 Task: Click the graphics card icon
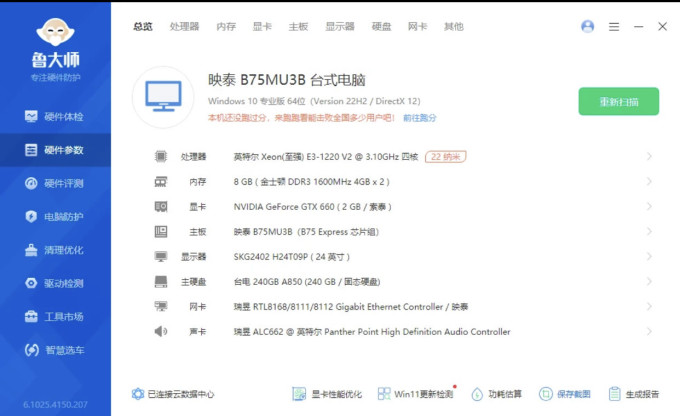point(161,206)
